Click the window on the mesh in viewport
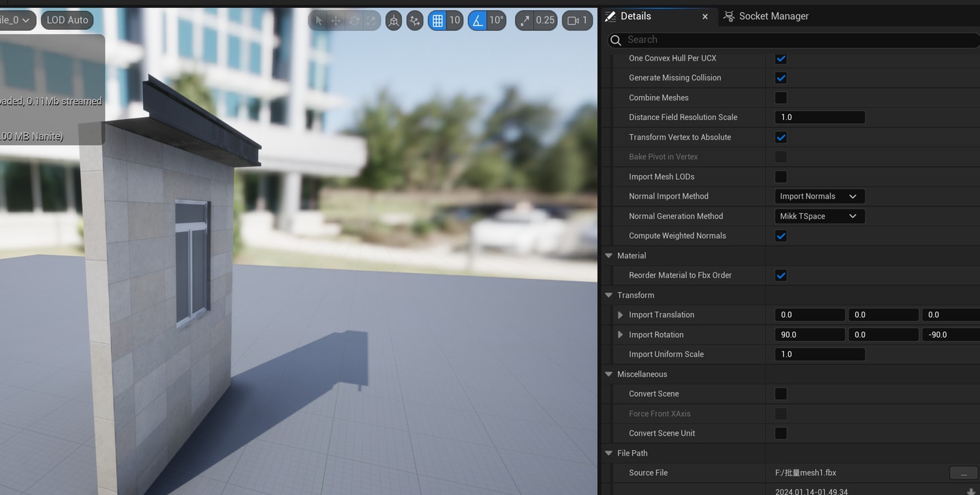 192,262
